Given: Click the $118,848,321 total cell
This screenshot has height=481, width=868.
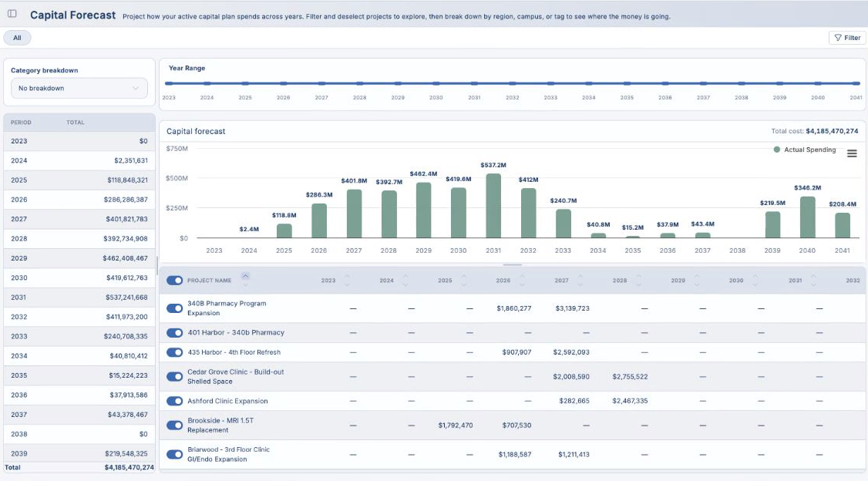Looking at the screenshot, I should coord(127,180).
